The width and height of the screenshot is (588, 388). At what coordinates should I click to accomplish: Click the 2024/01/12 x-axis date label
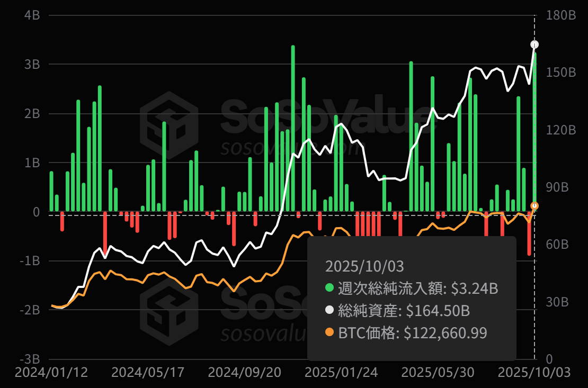[x=51, y=372]
